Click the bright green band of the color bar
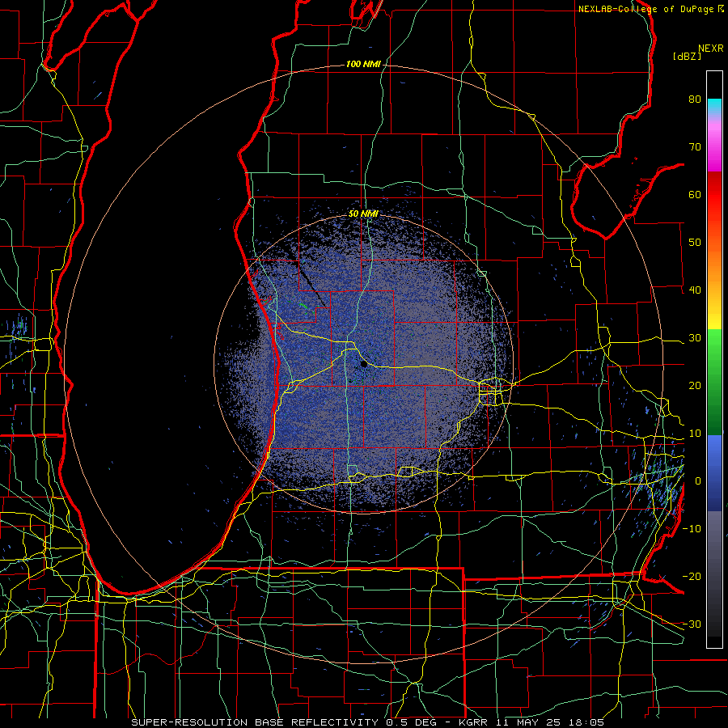728x728 pixels. 714,348
